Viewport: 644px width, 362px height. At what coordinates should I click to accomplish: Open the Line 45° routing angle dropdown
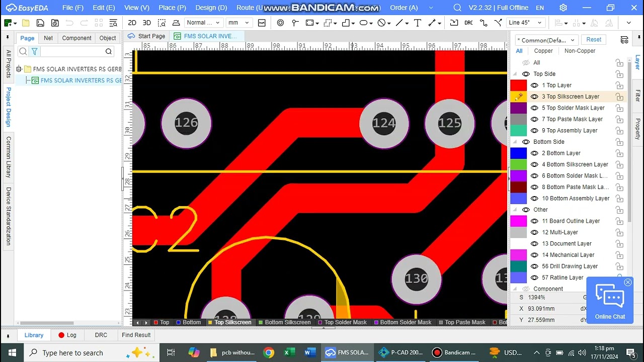point(526,23)
